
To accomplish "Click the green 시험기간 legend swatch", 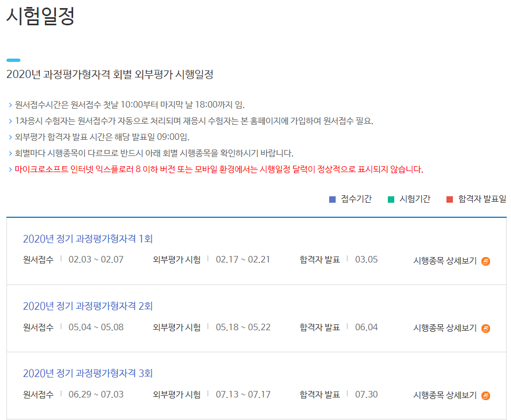I will click(x=391, y=200).
